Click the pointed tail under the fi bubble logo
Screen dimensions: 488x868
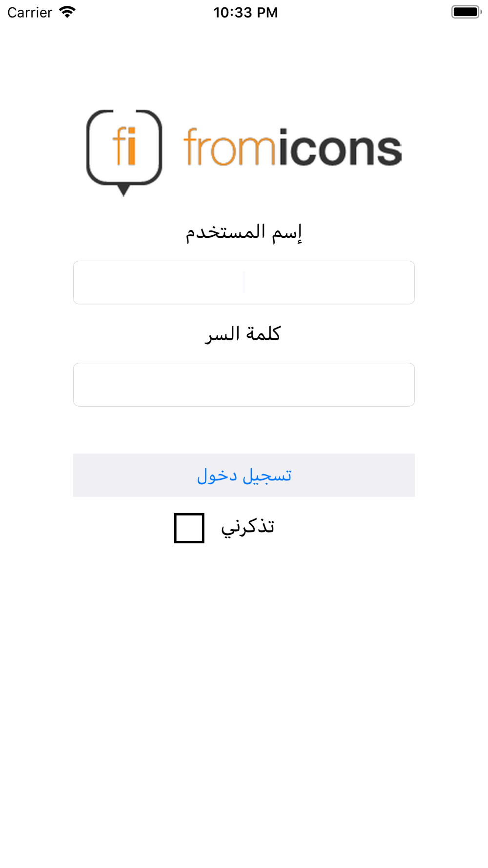(124, 190)
